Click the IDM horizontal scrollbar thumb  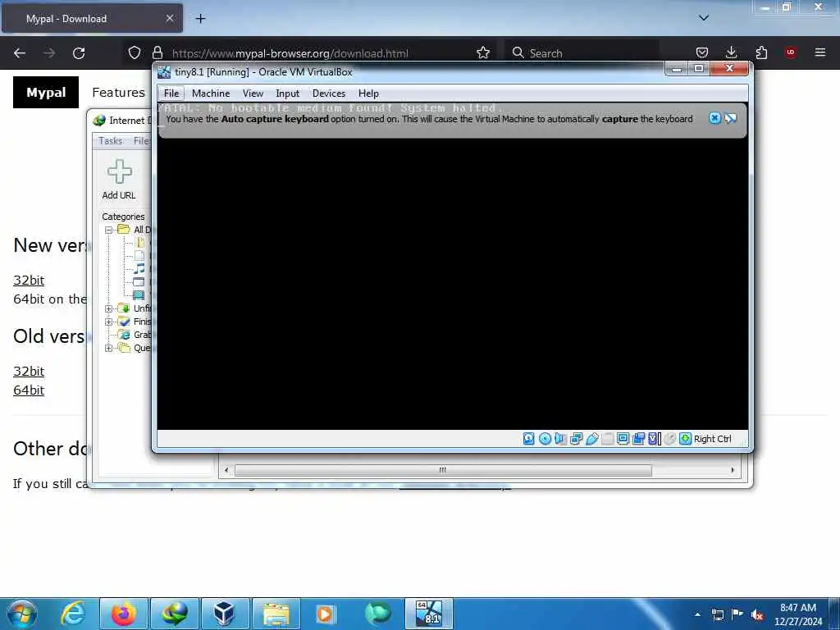(x=443, y=470)
